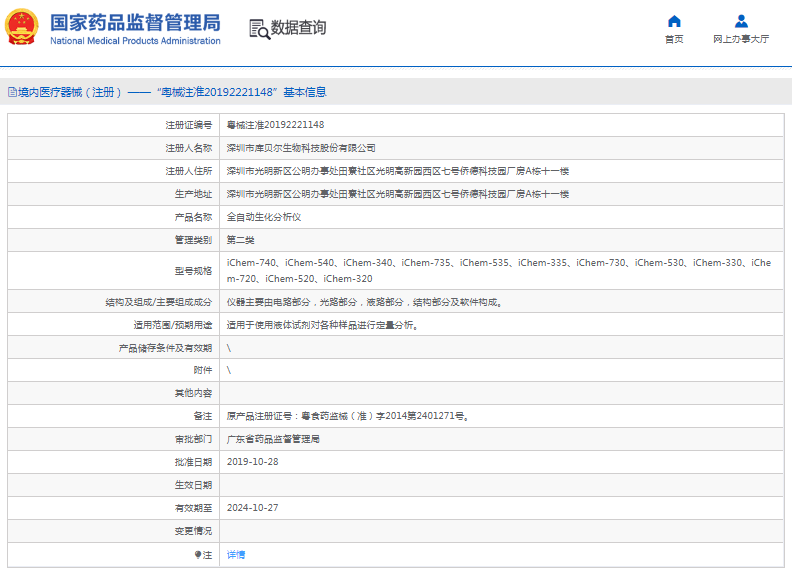Select management class 第二类
Viewport: 792px width, 575px height.
pyautogui.click(x=240, y=240)
